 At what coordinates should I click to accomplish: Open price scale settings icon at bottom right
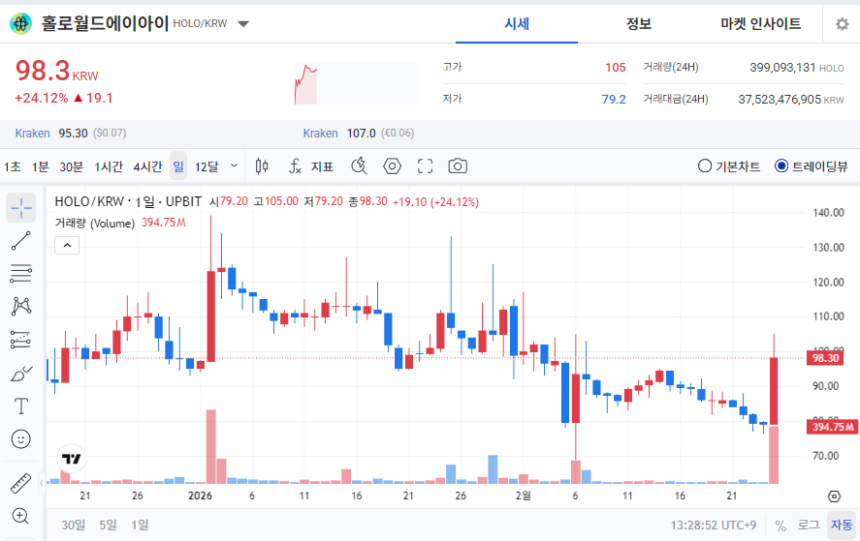pos(834,496)
